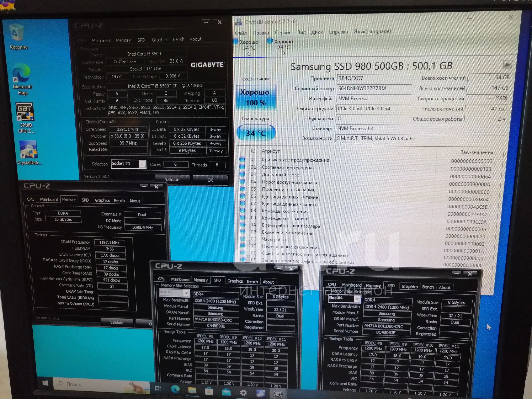Viewport: 532px width, 399px height.
Task: Open SPD tab in the Memory CPU-Z window
Action: [85, 200]
